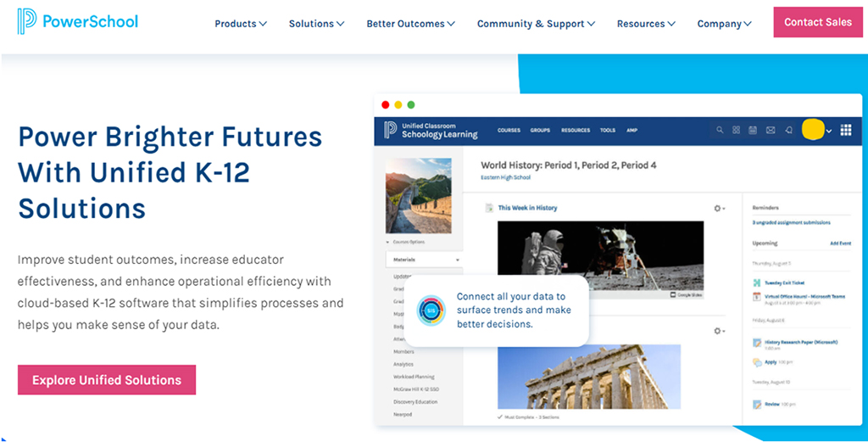The width and height of the screenshot is (868, 442).
Task: Open McGraw Hill K-12 SSO link
Action: coord(416,389)
